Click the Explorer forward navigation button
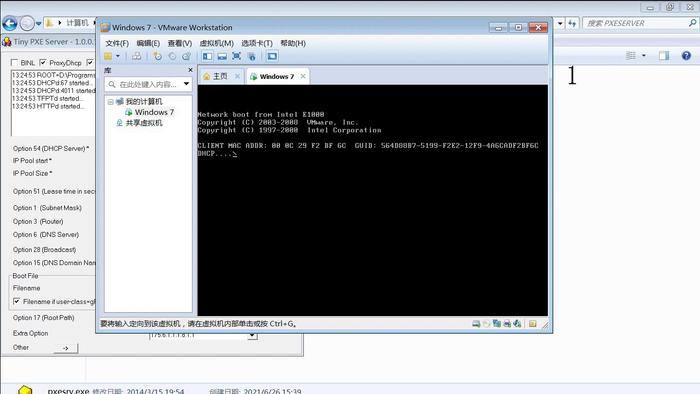This screenshot has height=394, width=700. coord(27,23)
